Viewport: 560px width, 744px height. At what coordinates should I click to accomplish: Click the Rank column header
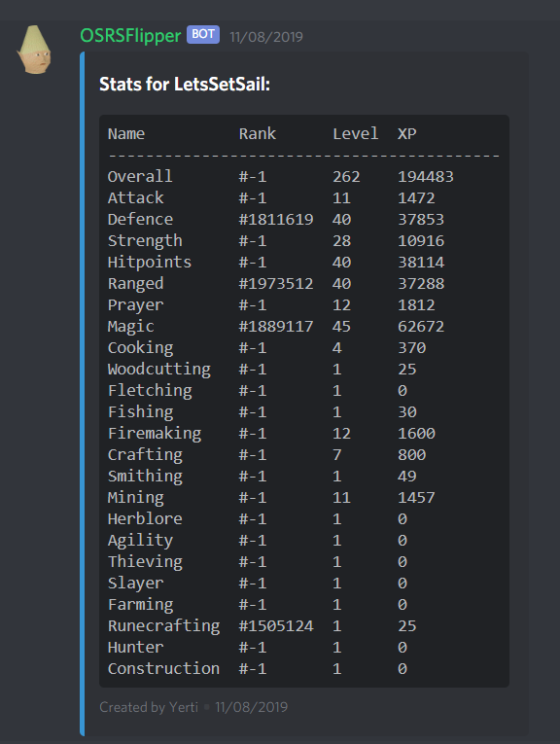257,134
